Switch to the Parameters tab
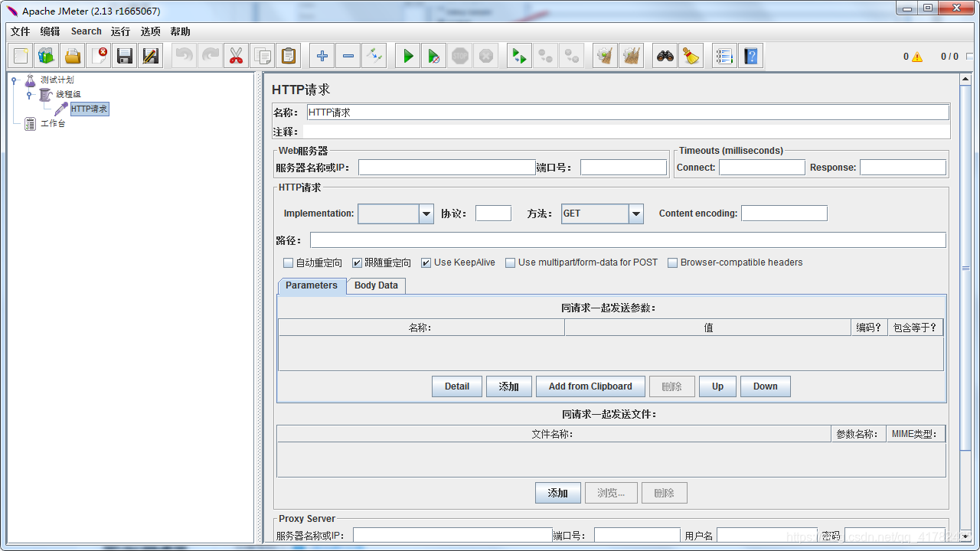 click(x=312, y=285)
